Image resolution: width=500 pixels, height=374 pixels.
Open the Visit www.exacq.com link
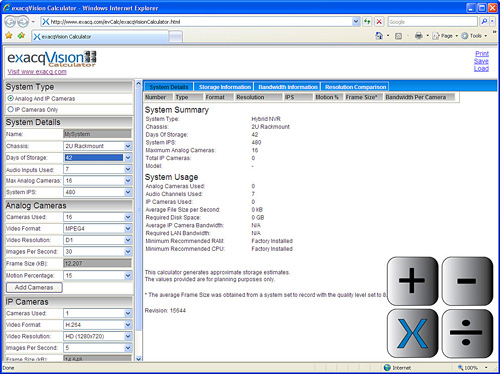point(37,72)
